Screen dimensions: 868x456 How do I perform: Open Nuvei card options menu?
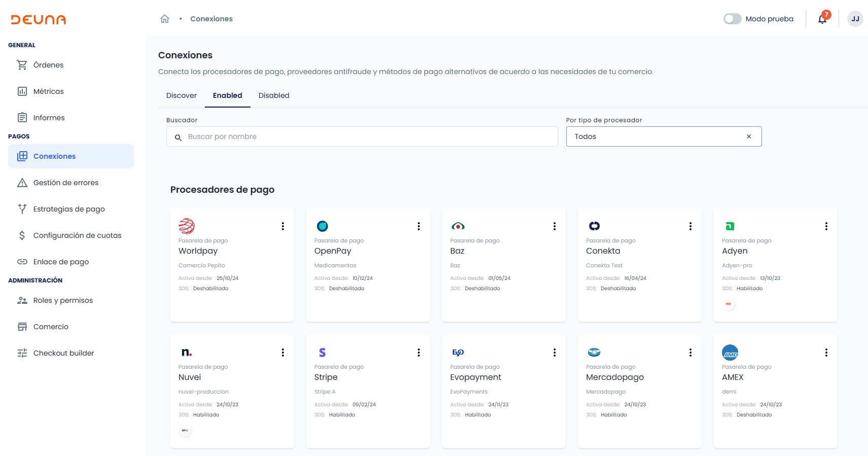click(x=283, y=353)
